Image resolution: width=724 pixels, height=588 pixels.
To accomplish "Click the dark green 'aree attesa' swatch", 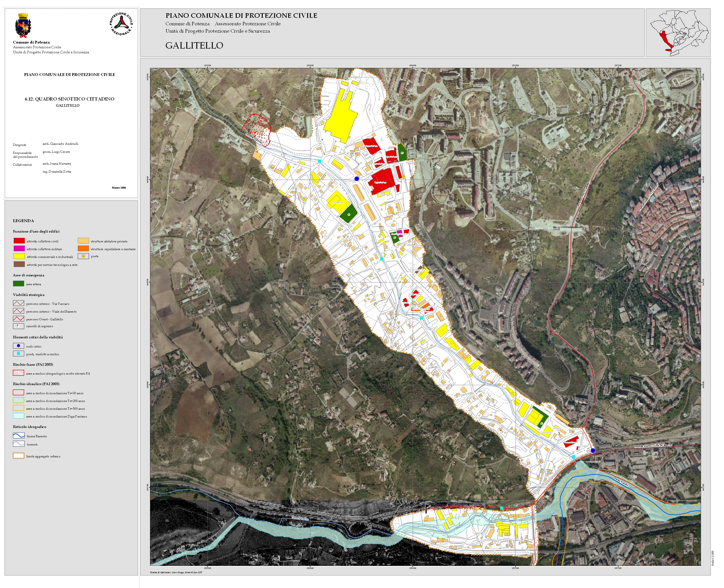I will [x=18, y=284].
